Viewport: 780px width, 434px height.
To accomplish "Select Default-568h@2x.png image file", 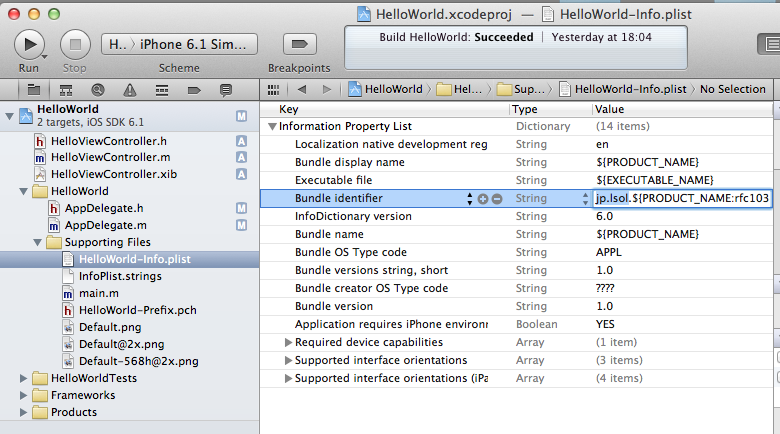I will click(138, 361).
